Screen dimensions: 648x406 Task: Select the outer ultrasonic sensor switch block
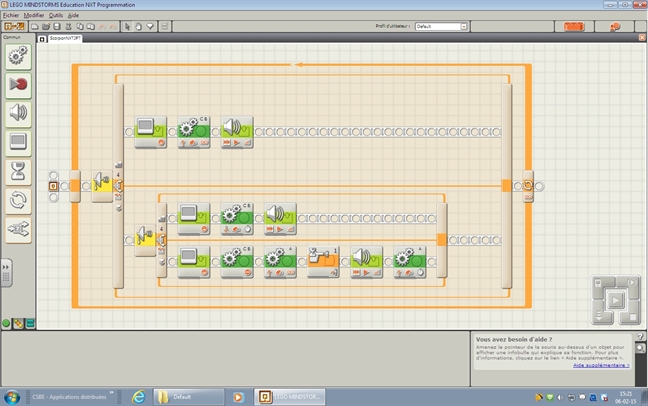point(102,186)
